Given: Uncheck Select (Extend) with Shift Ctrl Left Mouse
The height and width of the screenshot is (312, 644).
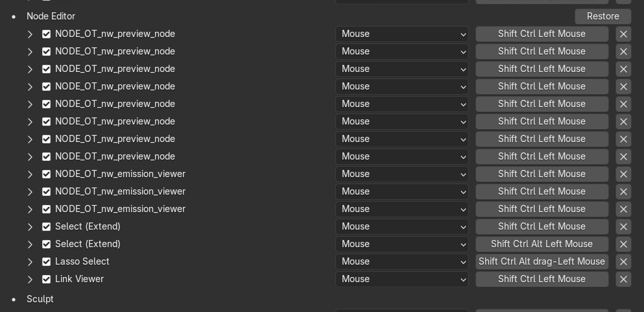Looking at the screenshot, I should 47,226.
